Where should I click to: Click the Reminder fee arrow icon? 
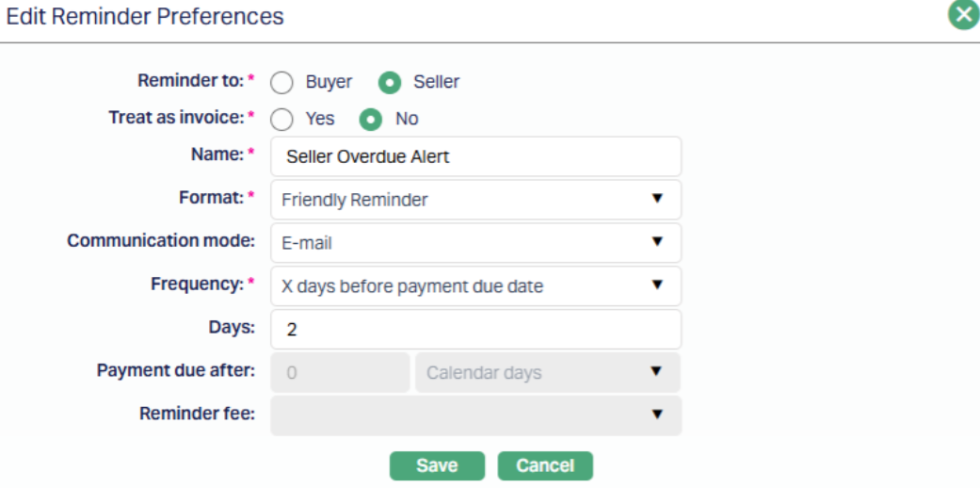[x=657, y=415]
